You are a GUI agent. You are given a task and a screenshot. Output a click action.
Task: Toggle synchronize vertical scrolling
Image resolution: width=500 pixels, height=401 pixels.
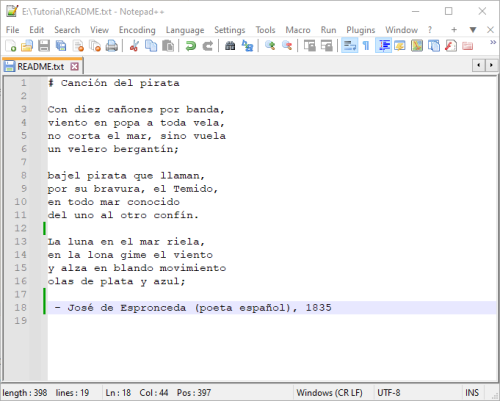(310, 46)
